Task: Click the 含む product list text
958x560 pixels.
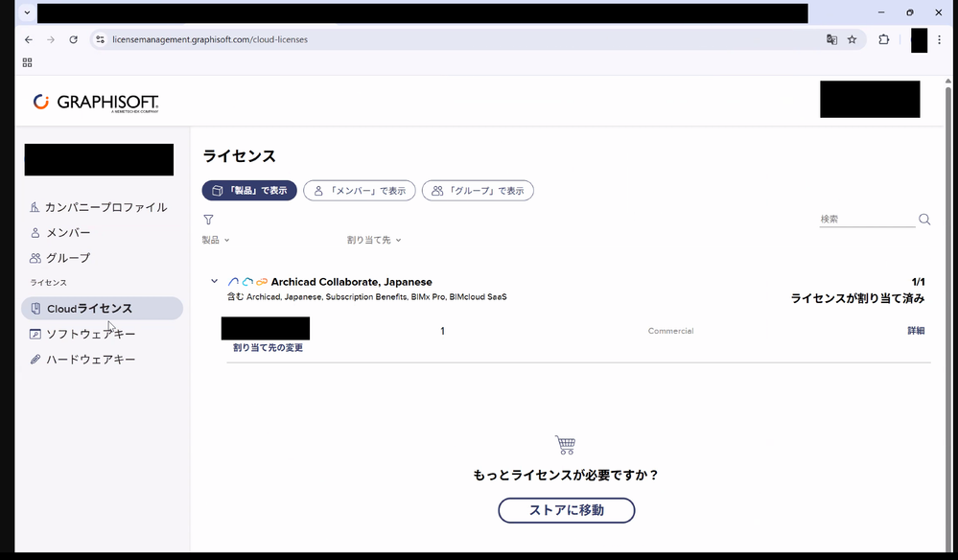Action: tap(366, 297)
